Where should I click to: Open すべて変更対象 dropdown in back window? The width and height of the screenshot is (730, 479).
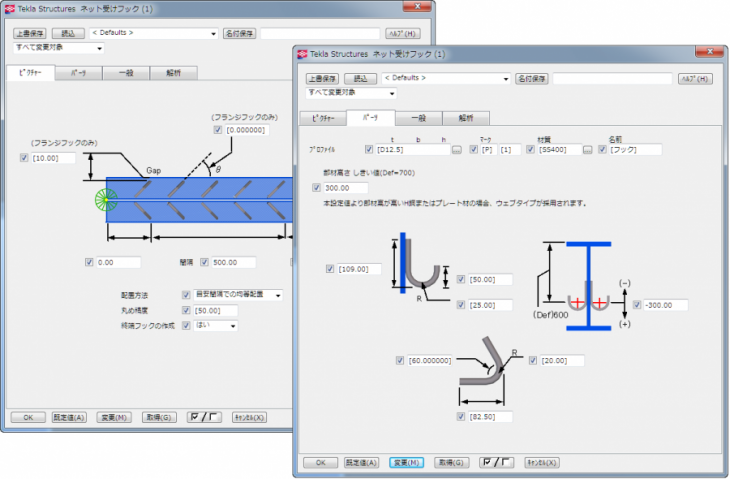[59, 47]
